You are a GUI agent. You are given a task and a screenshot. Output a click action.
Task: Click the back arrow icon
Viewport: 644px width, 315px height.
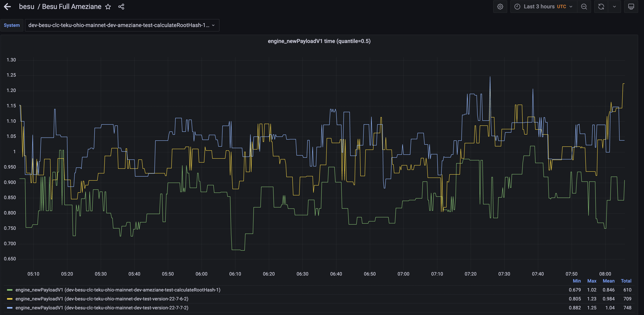pos(8,7)
